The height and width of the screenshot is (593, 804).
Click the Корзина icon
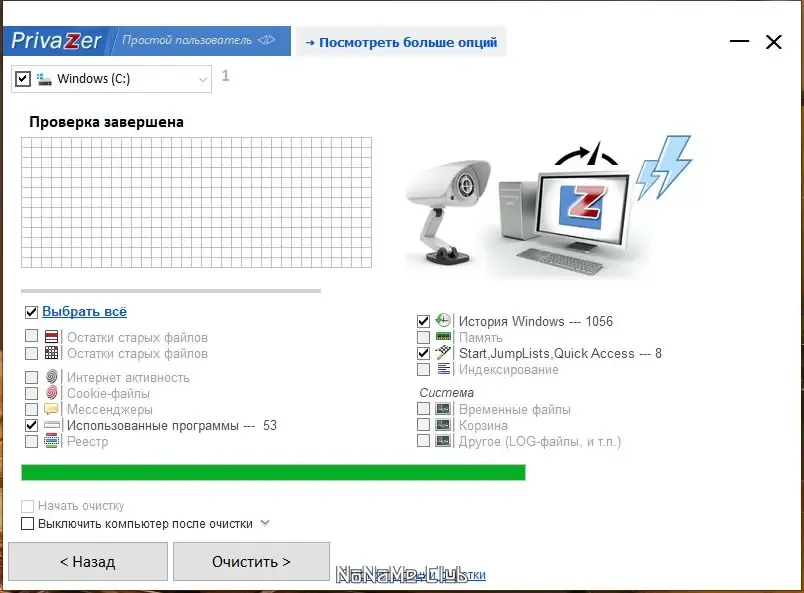coord(443,425)
